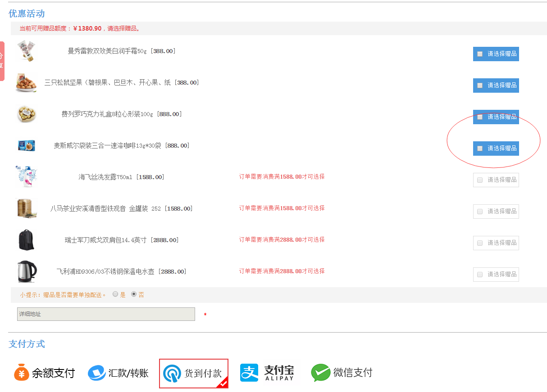The image size is (547, 392).
Task: Tick gift checkbox for 费列罗巧克力礼盒
Action: pyautogui.click(x=480, y=117)
